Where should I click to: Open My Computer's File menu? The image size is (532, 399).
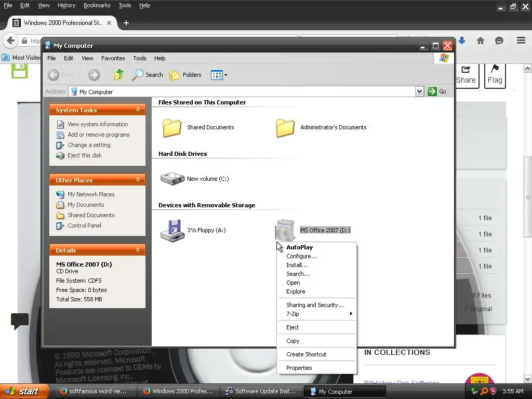point(51,58)
